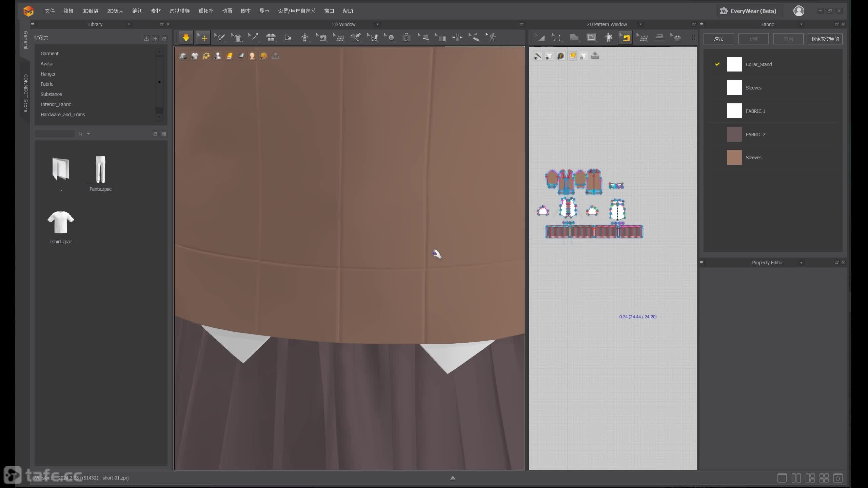The height and width of the screenshot is (488, 868).
Task: Toggle avatar display in 3D view
Action: pos(218,56)
